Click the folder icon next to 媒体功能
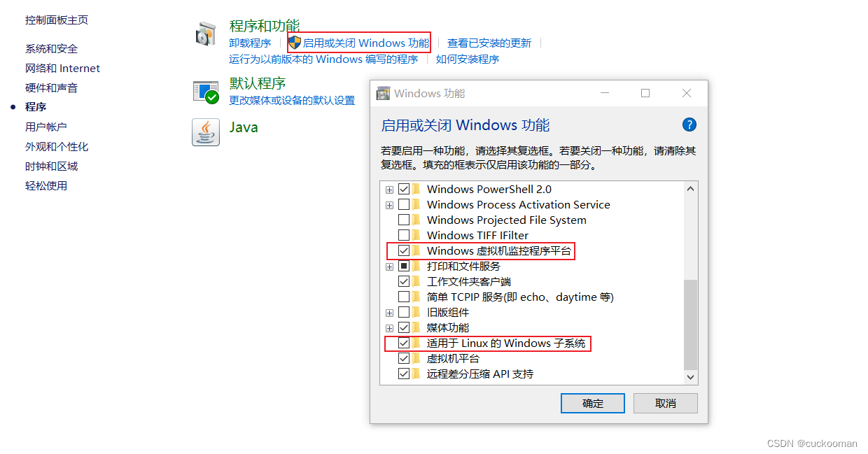This screenshot has height=454, width=868. (416, 327)
